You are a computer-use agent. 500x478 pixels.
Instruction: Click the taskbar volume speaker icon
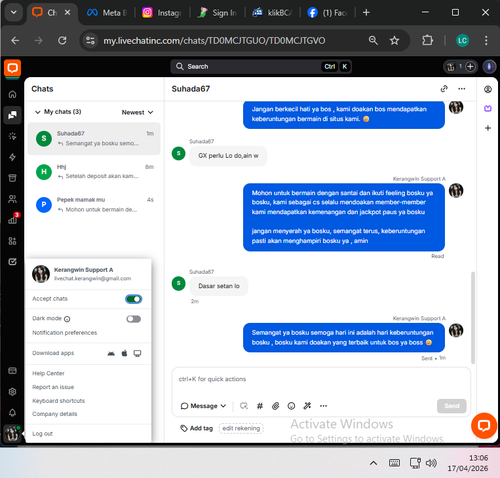click(431, 463)
